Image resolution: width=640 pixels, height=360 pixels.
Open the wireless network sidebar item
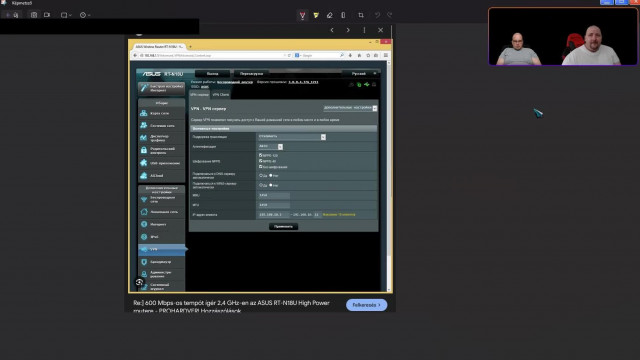pos(162,200)
